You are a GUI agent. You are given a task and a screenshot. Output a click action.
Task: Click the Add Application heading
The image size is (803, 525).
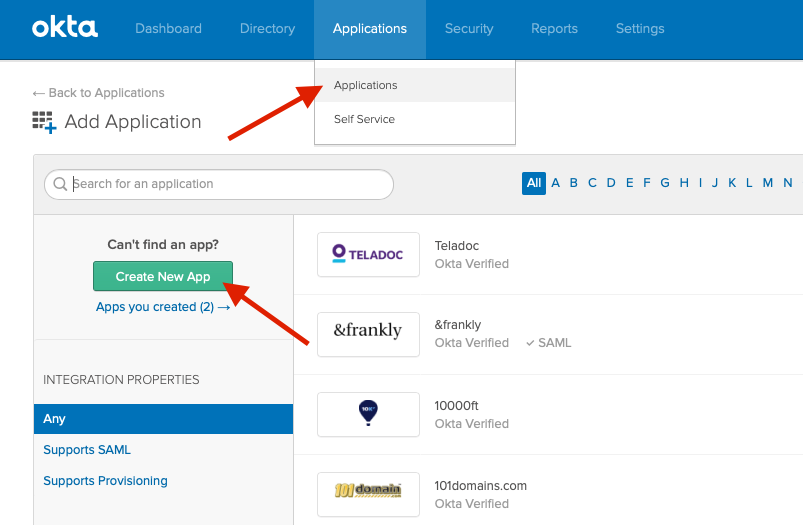pyautogui.click(x=133, y=122)
